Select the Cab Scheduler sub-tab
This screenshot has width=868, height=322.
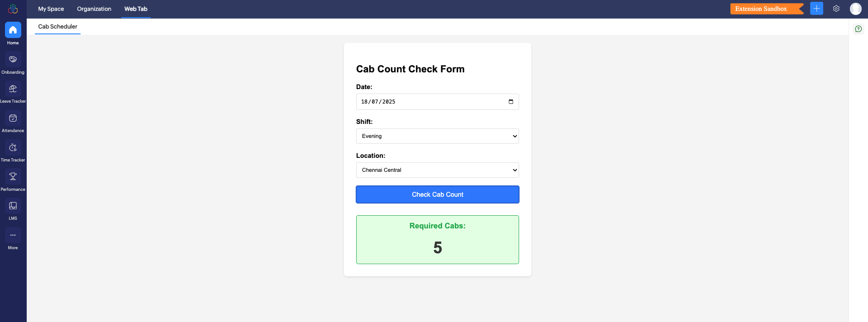pos(57,27)
